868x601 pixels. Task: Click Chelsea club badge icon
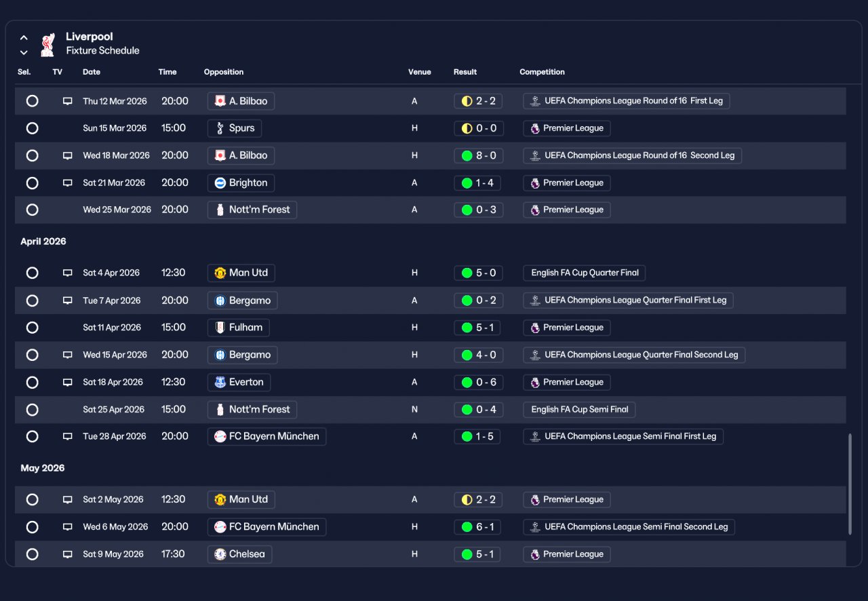click(x=220, y=554)
